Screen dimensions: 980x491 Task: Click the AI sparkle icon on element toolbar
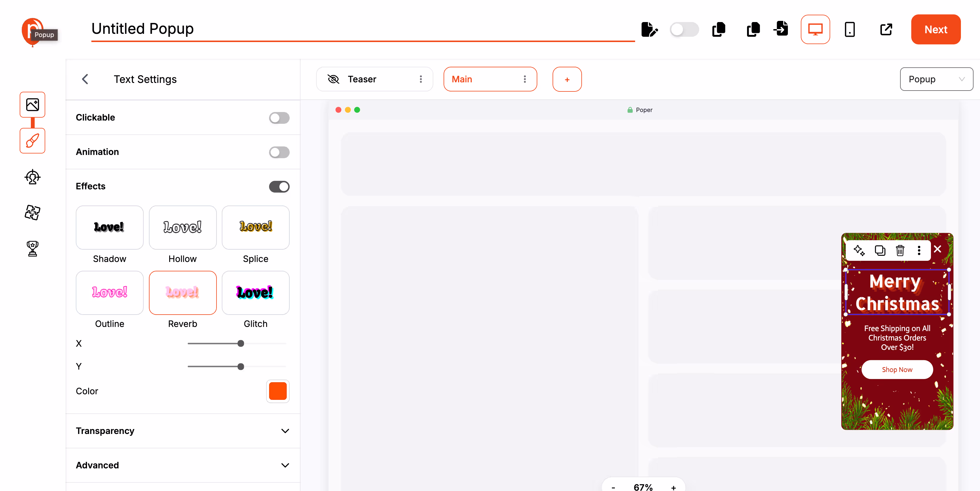(859, 250)
